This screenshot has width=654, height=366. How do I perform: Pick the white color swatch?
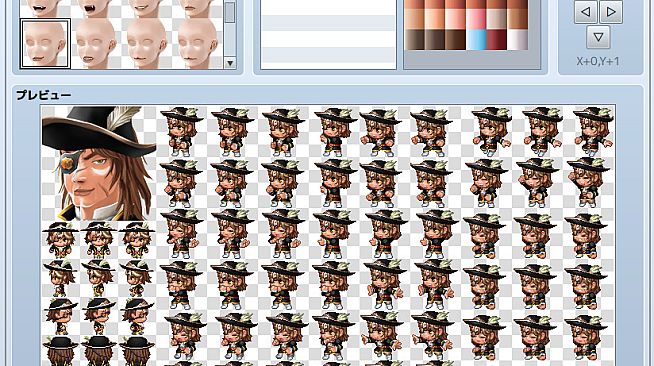pos(517,40)
